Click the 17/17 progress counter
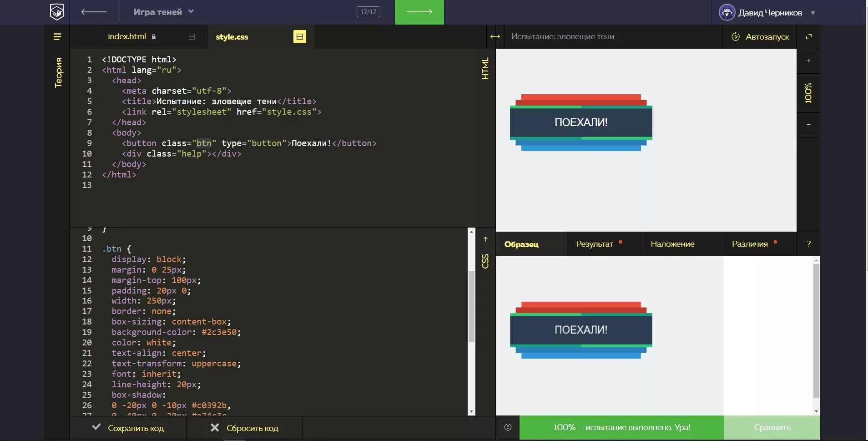Viewport: 868px width, 441px height. click(x=368, y=12)
